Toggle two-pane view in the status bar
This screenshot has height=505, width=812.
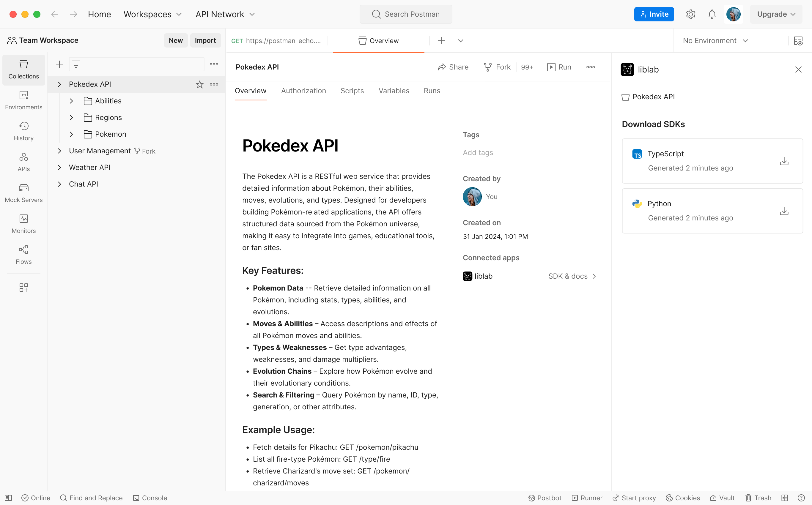pyautogui.click(x=785, y=498)
